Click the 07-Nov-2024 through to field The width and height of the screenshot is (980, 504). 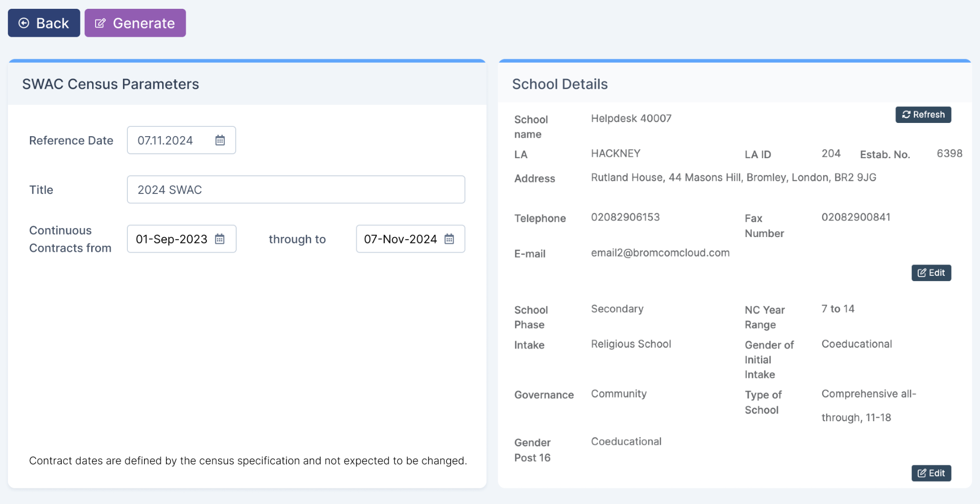point(411,239)
